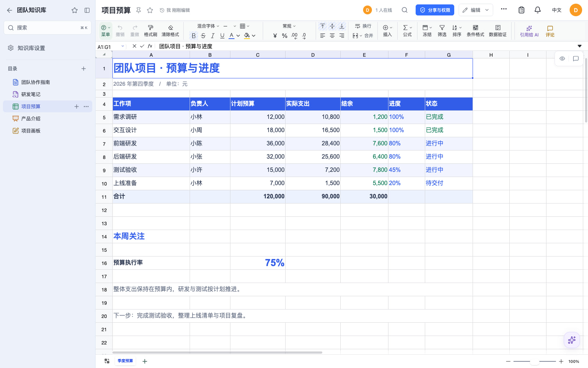Open the number format dropdown 常规
588x368 pixels.
click(289, 26)
